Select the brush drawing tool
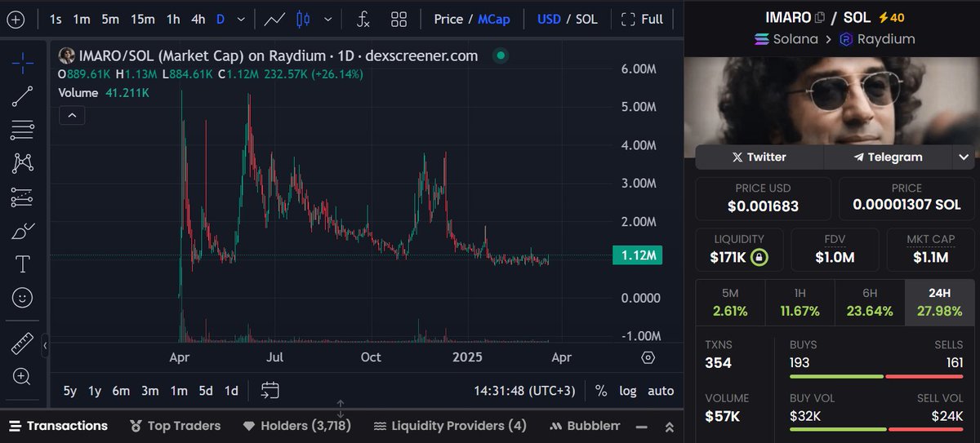Screen dimensions: 980x443 pyautogui.click(x=23, y=231)
